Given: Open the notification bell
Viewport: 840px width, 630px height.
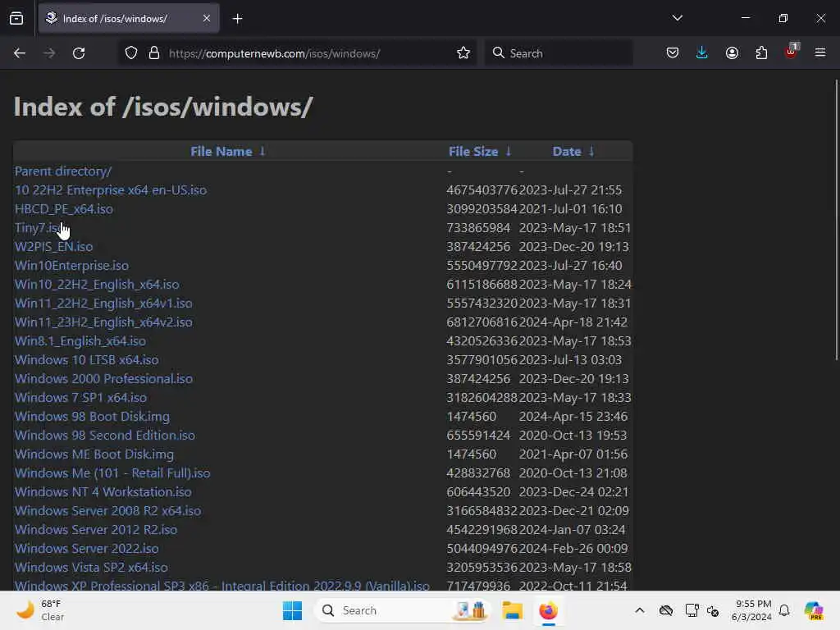Looking at the screenshot, I should (784, 610).
